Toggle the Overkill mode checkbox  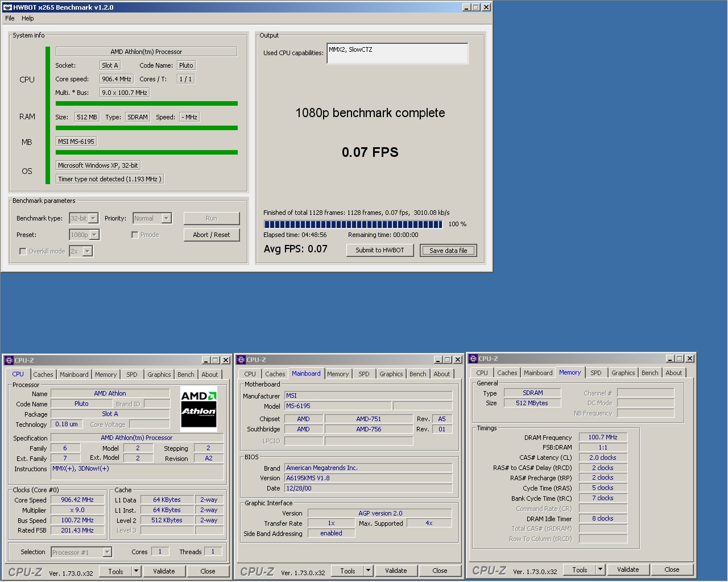23,251
